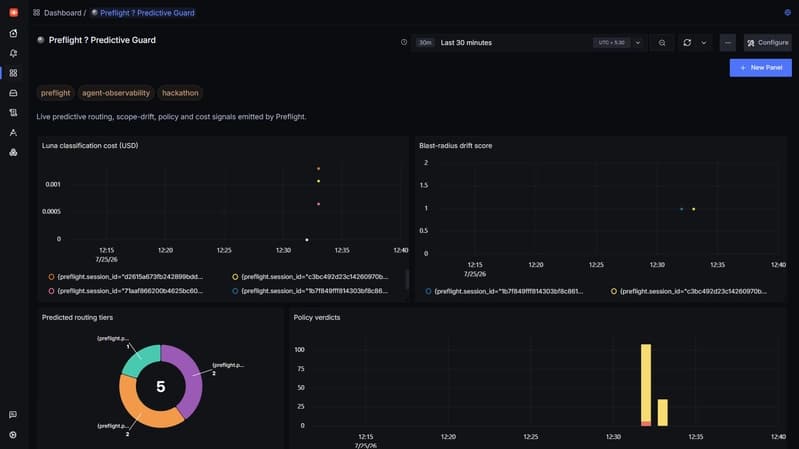Open the drawer-shaped icon in sidebar
This screenshot has height=449, width=799.
pyautogui.click(x=13, y=93)
